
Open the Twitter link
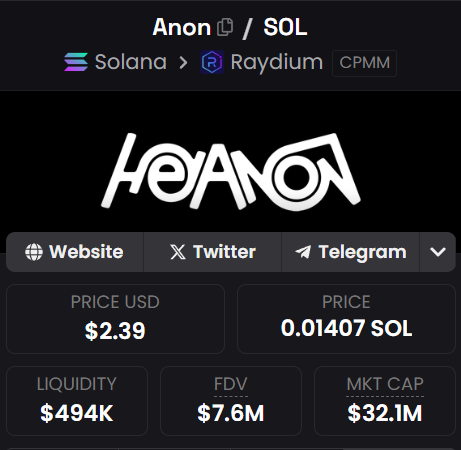click(x=212, y=252)
